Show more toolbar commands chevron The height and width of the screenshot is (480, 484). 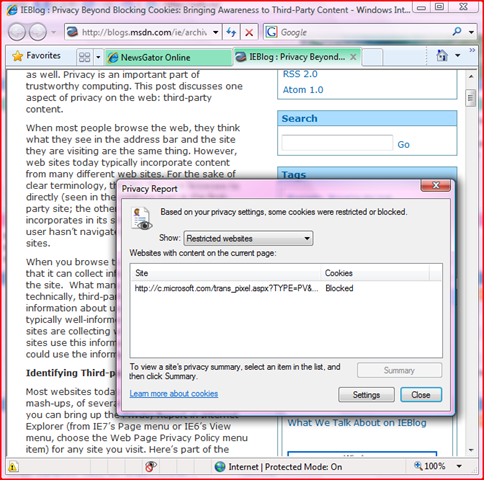(472, 50)
